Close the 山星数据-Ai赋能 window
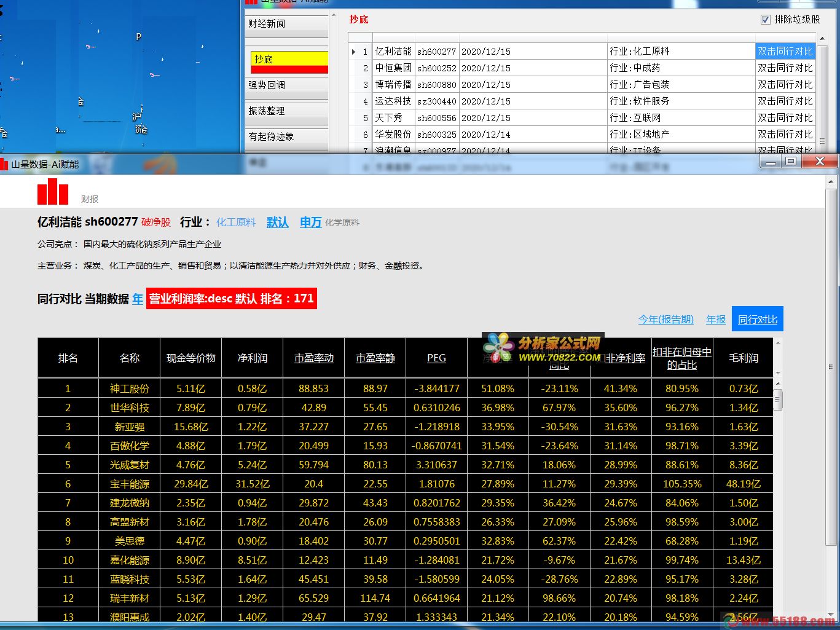Viewport: 840px width, 630px height. click(x=820, y=161)
